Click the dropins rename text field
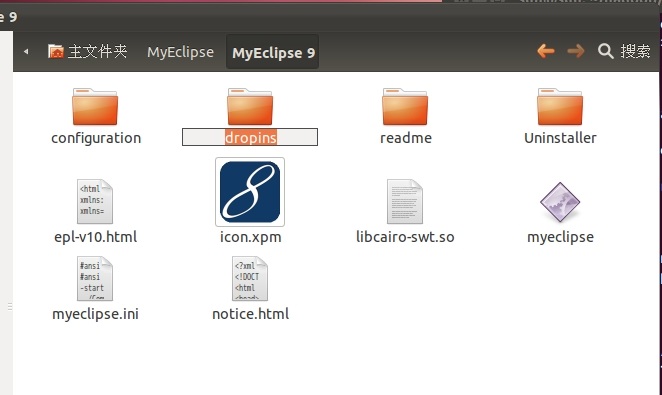The image size is (662, 395). (x=250, y=137)
